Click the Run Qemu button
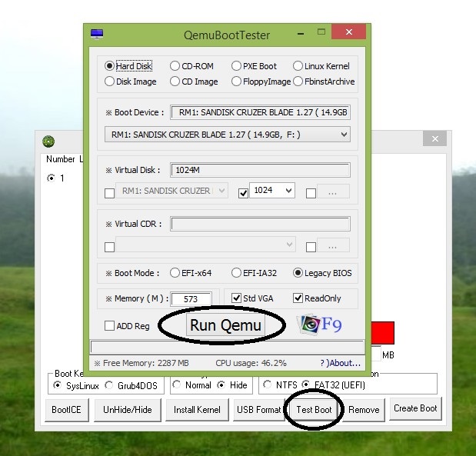476x456 pixels. coord(225,325)
